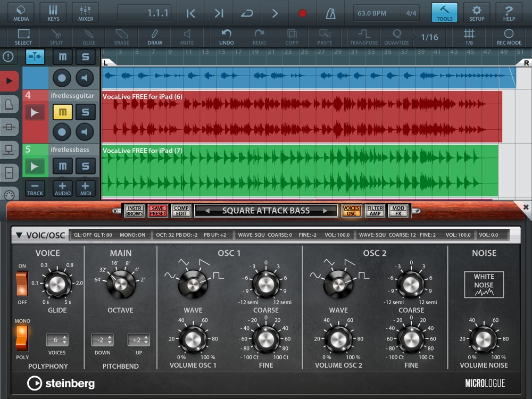Click the Volume Noise knob
The width and height of the screenshot is (532, 399).
(x=484, y=339)
